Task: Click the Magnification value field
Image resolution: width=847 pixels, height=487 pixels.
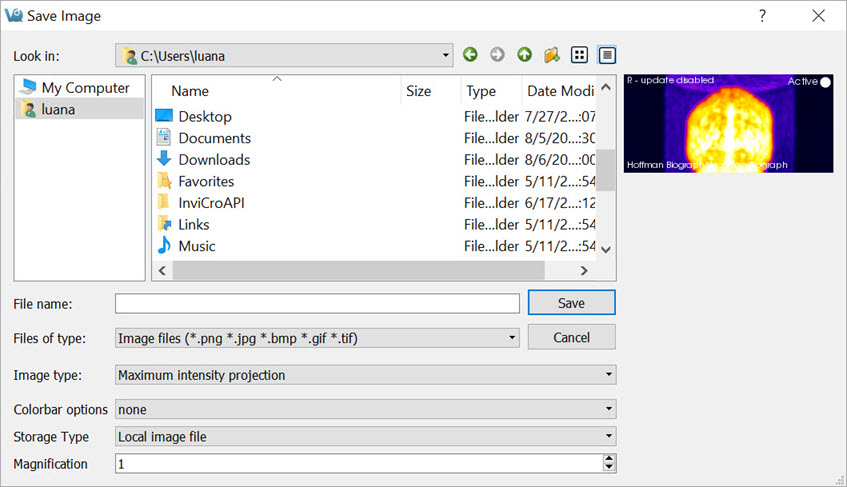Action: point(359,464)
